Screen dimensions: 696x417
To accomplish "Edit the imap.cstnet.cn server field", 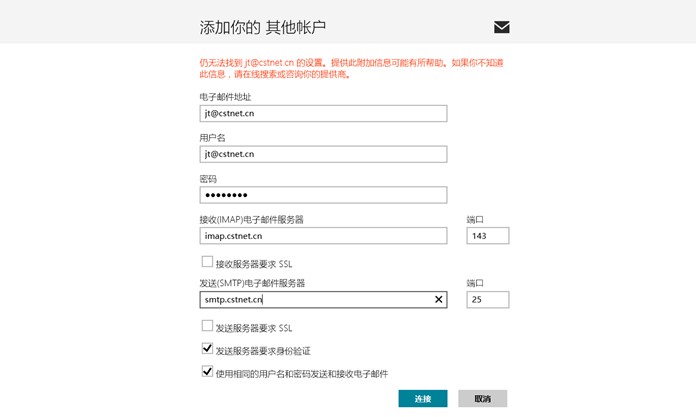I will (323, 236).
